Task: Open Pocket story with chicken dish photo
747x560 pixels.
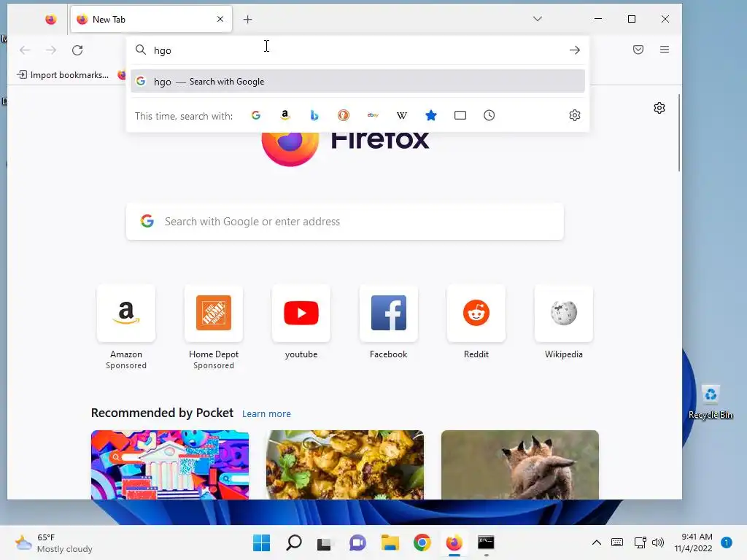Action: (x=345, y=464)
